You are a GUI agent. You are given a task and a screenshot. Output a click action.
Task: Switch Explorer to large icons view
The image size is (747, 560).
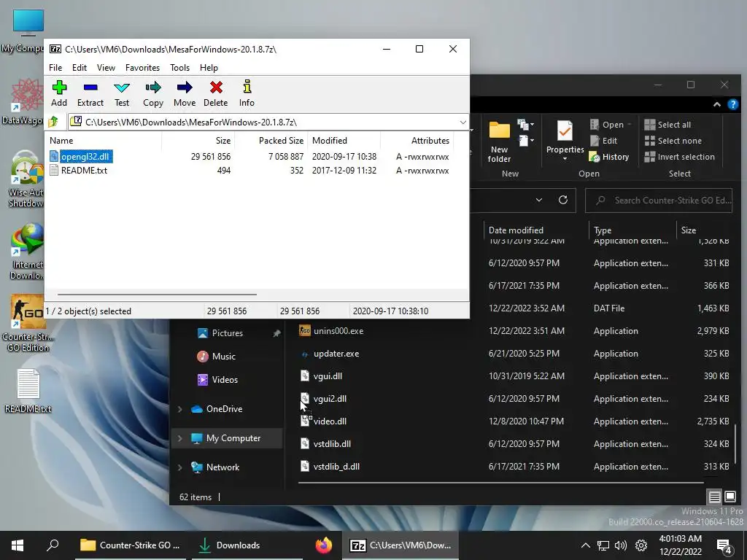(729, 497)
